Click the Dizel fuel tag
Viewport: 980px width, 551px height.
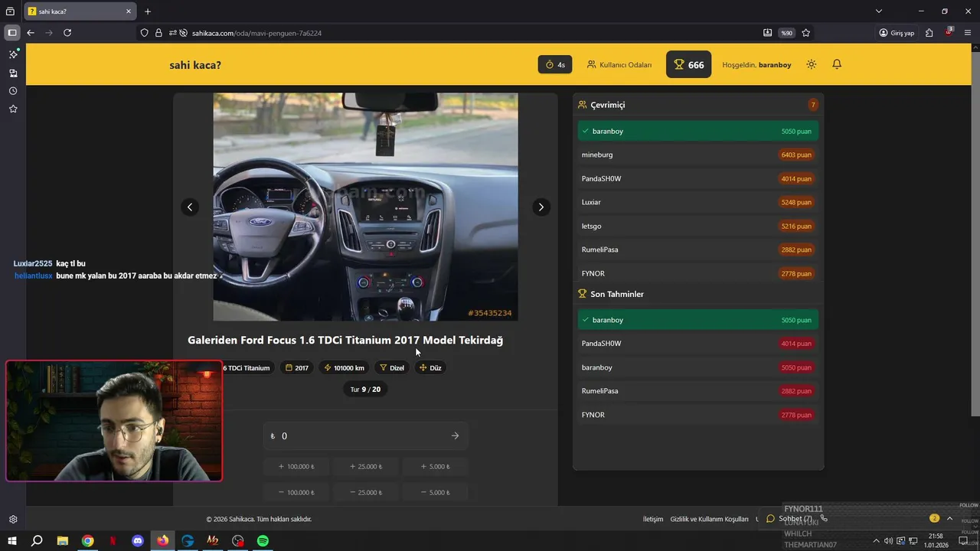[x=392, y=368]
